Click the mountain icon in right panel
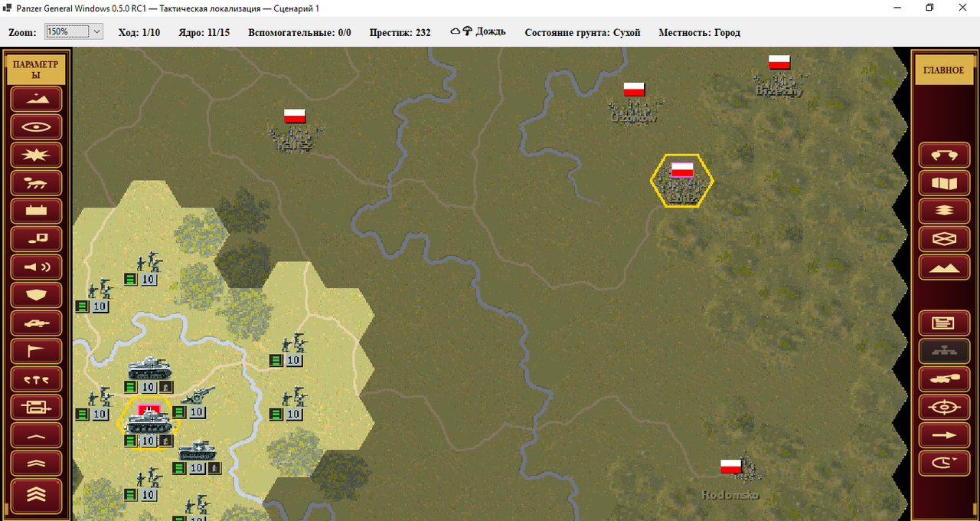The width and height of the screenshot is (980, 521). pos(943,267)
